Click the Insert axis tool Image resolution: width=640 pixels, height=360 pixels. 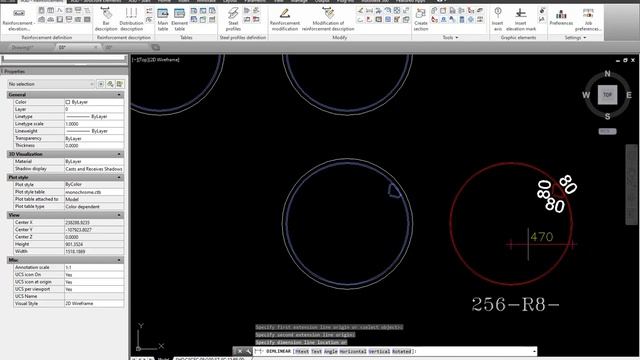(498, 19)
